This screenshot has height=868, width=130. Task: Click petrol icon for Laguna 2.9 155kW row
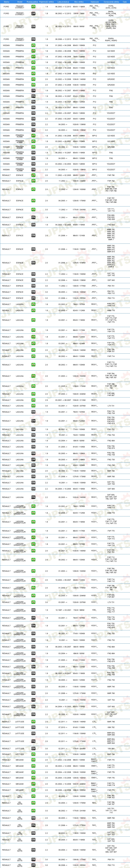33,400
